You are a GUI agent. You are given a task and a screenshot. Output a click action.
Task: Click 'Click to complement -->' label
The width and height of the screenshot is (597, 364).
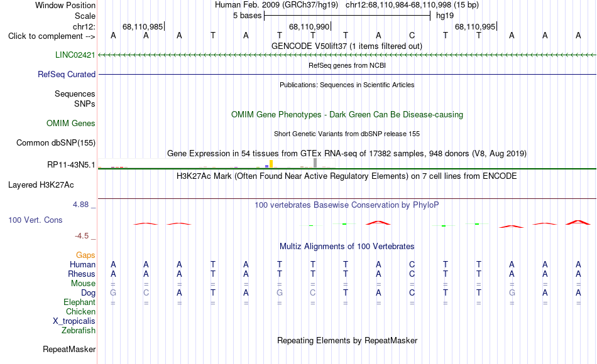[x=52, y=36]
